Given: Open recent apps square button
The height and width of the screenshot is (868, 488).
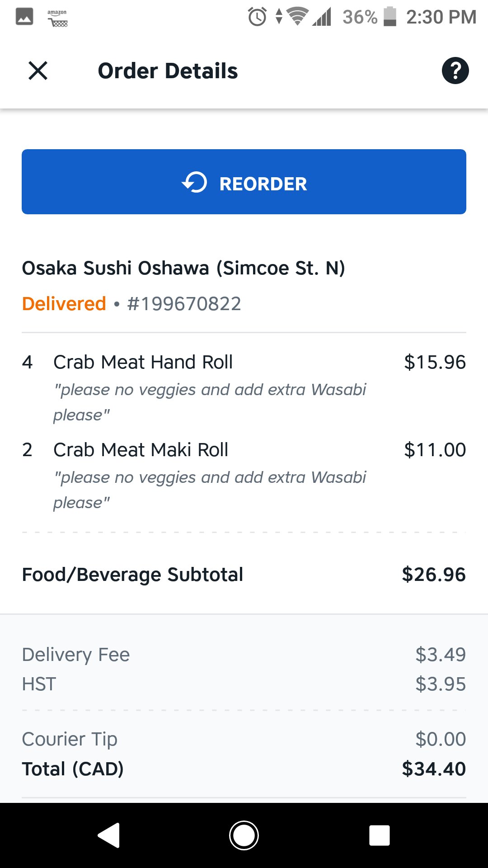Looking at the screenshot, I should pos(379,835).
